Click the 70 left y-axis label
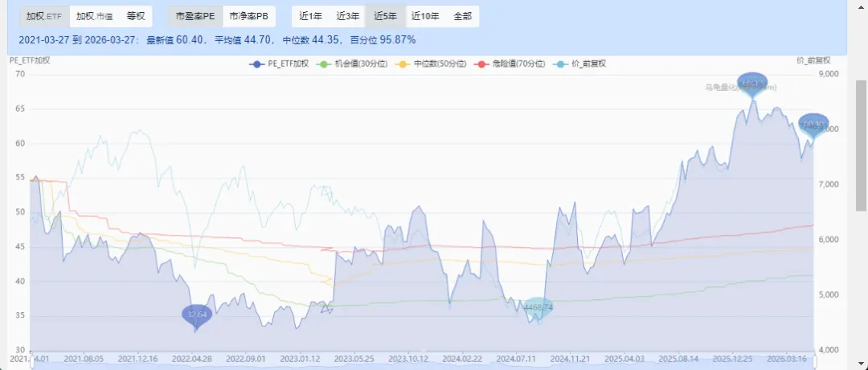868x370 pixels. pyautogui.click(x=20, y=74)
